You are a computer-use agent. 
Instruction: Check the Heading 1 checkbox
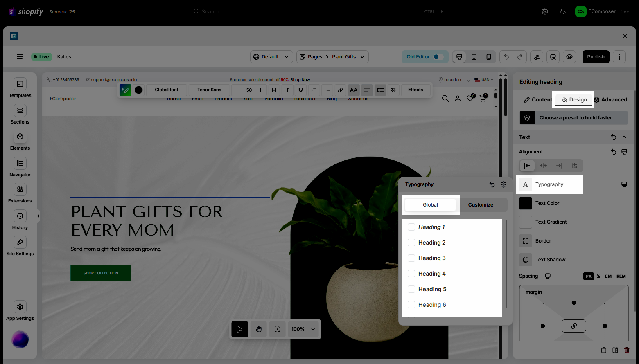click(411, 227)
